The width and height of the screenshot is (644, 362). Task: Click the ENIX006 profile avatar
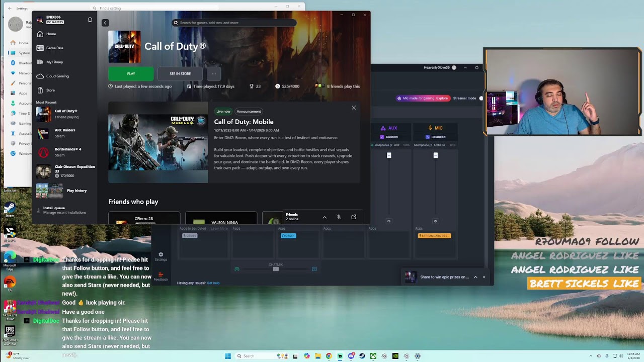coord(40,20)
